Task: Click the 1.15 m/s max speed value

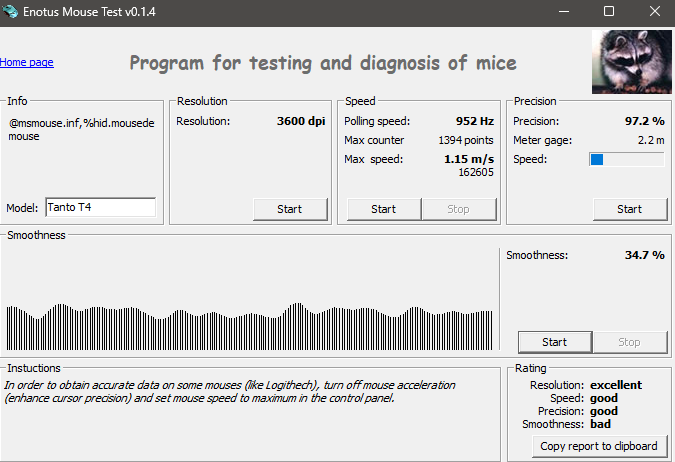Action: click(469, 159)
